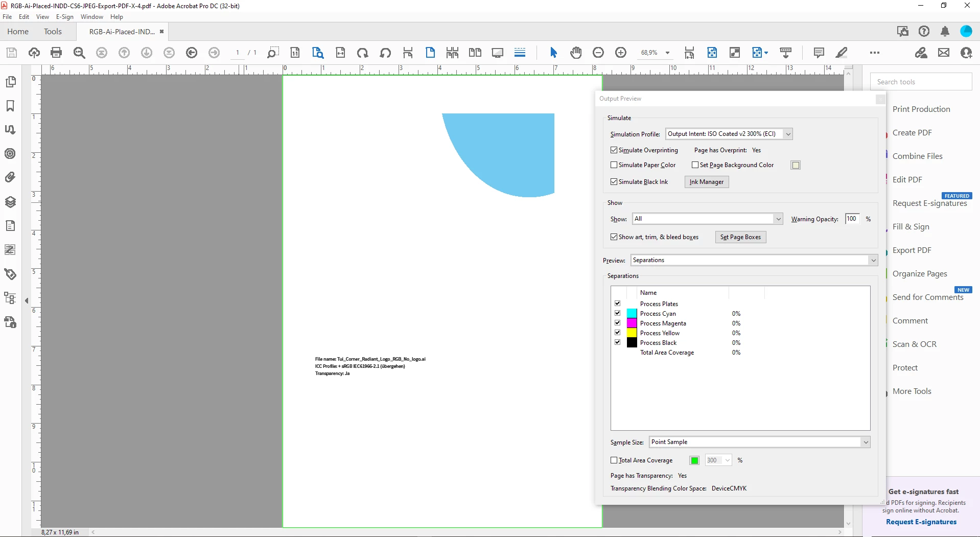Screen dimensions: 980x537
Task: Click the Search tools field
Action: point(921,82)
